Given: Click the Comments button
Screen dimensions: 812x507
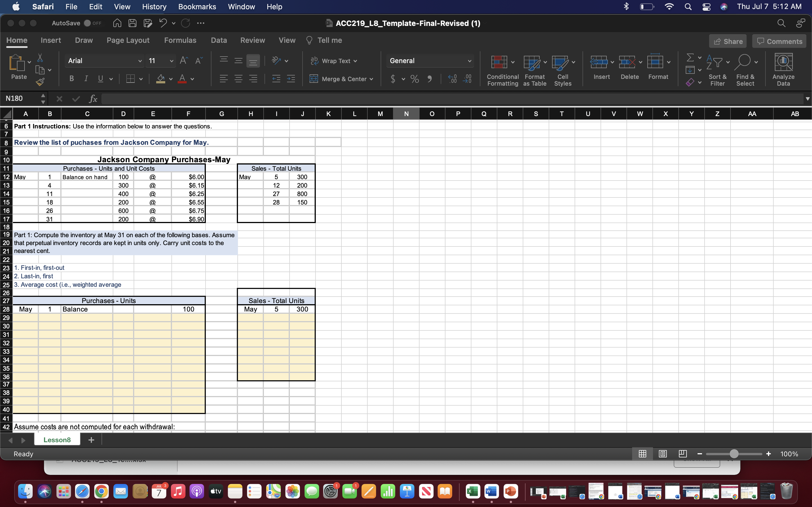Looking at the screenshot, I should [x=779, y=41].
